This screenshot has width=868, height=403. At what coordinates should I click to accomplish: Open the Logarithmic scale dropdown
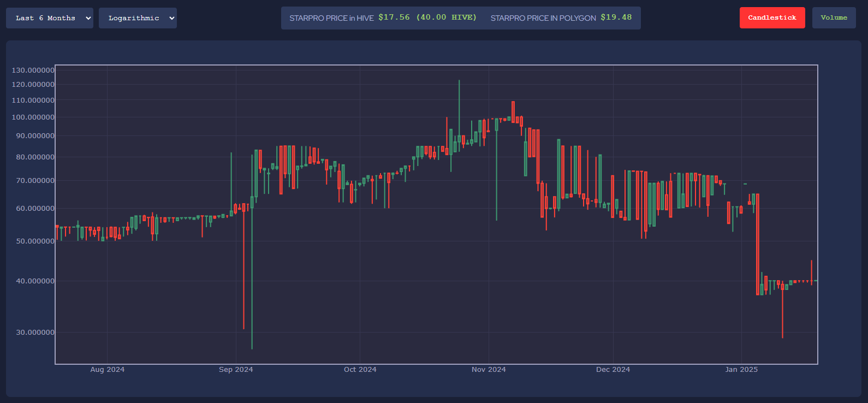point(138,18)
